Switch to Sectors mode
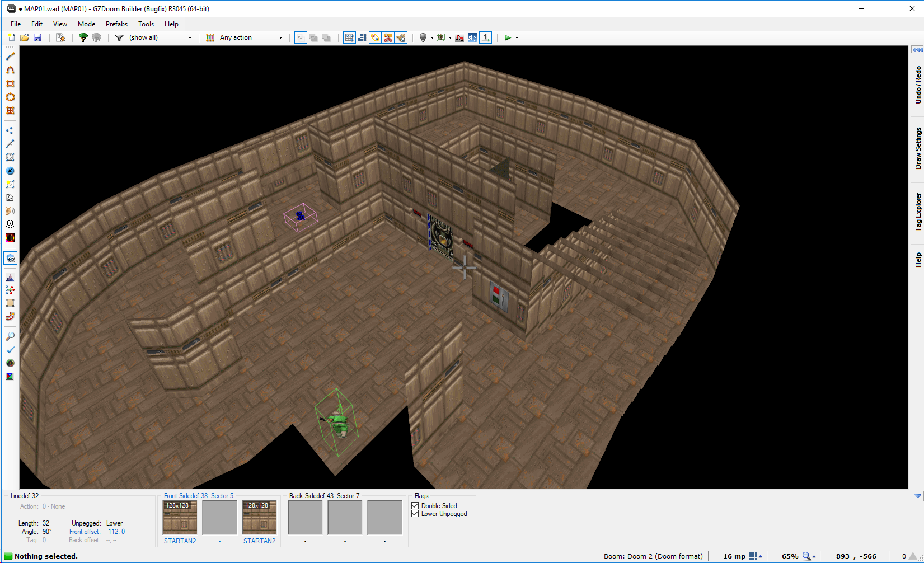The height and width of the screenshot is (563, 924). 10,157
